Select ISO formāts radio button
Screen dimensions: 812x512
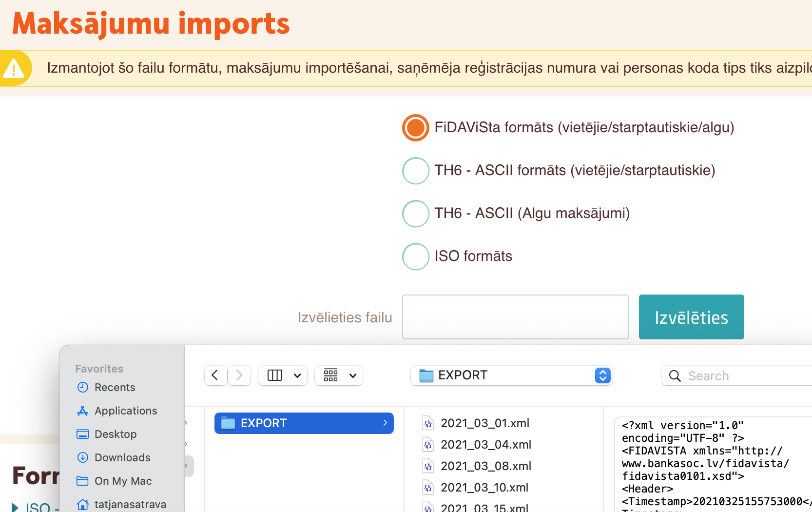(x=416, y=256)
